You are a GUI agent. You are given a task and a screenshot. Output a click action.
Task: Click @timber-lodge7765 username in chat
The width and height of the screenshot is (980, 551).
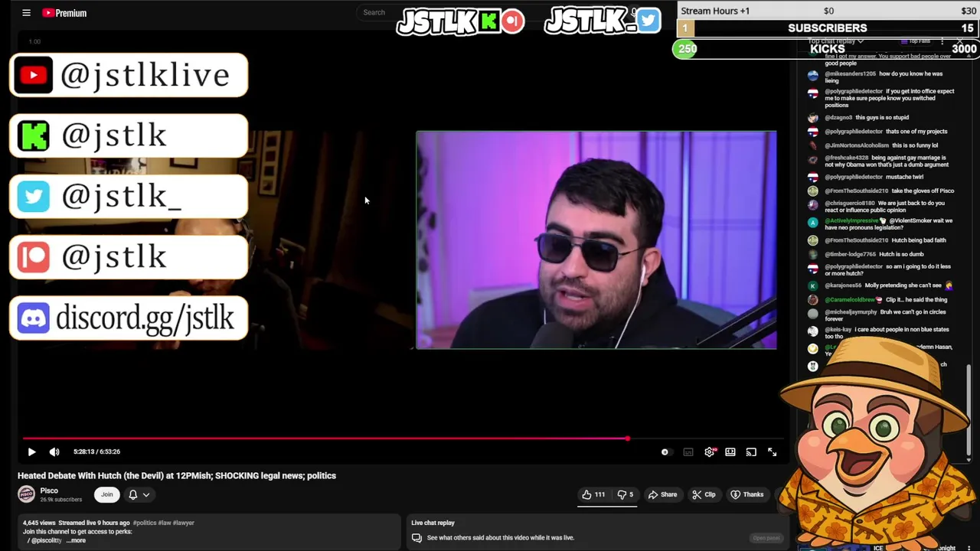[850, 254]
